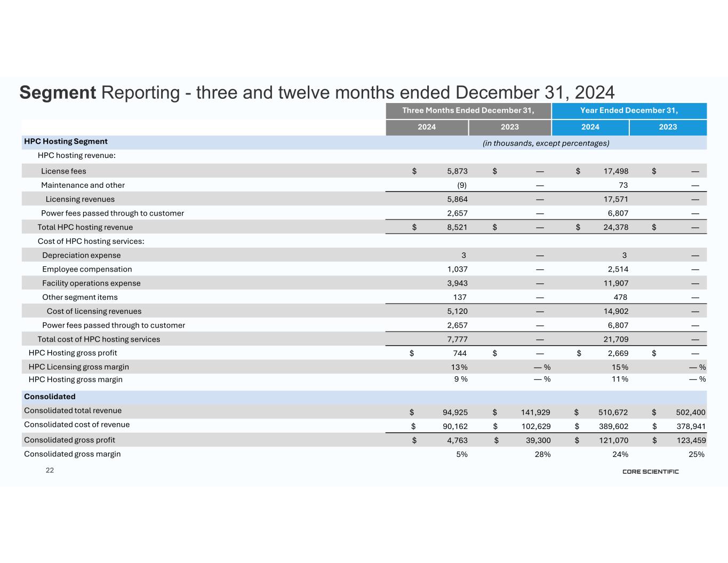Select the Year Ended December 31 header
Viewport: 728px width, 563px height.
(629, 110)
